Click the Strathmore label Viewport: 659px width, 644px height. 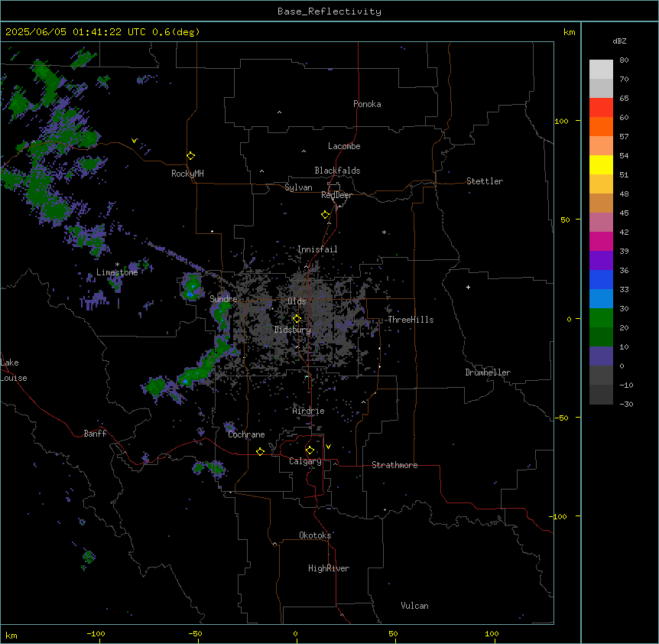pyautogui.click(x=394, y=465)
